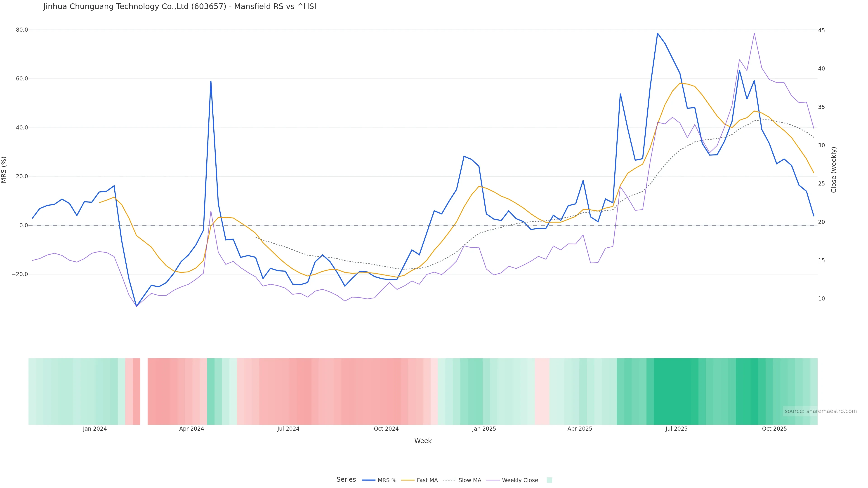The image size is (868, 488).
Task: Click the dashed Slow MA legend line icon
Action: pyautogui.click(x=449, y=480)
